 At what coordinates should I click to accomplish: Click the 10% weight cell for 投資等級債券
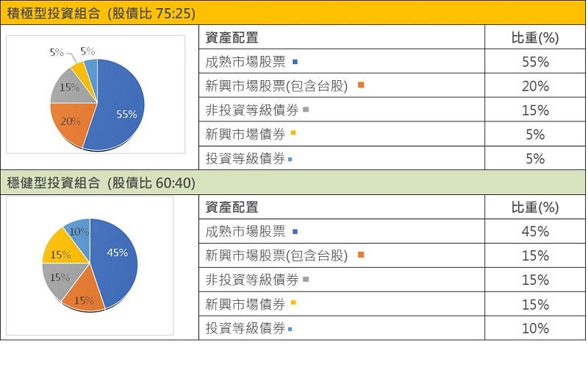tap(535, 328)
